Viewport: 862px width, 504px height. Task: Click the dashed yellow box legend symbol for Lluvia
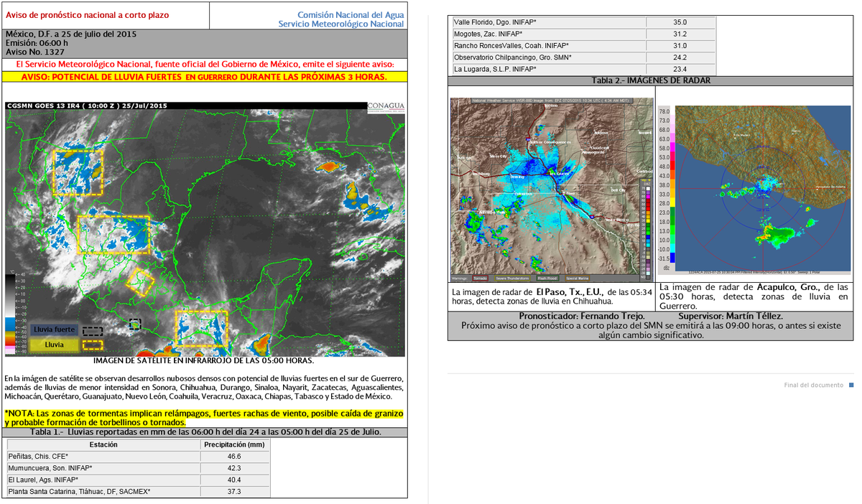click(x=93, y=345)
